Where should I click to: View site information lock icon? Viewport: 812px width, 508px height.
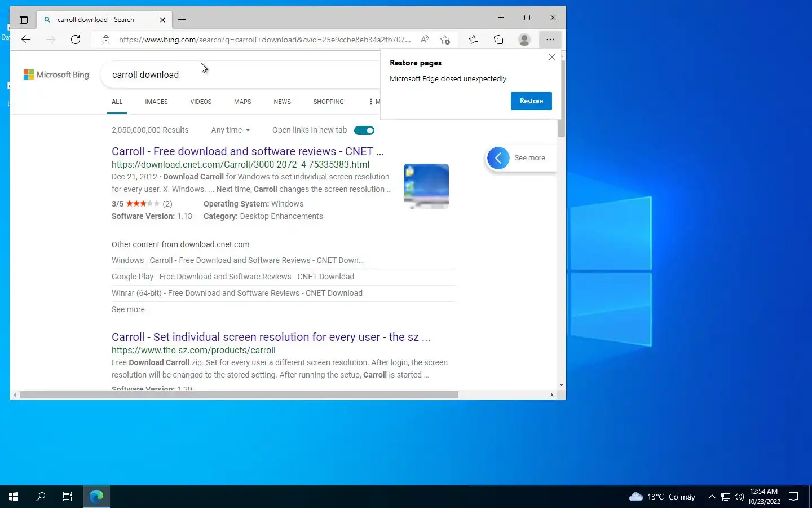coord(105,40)
